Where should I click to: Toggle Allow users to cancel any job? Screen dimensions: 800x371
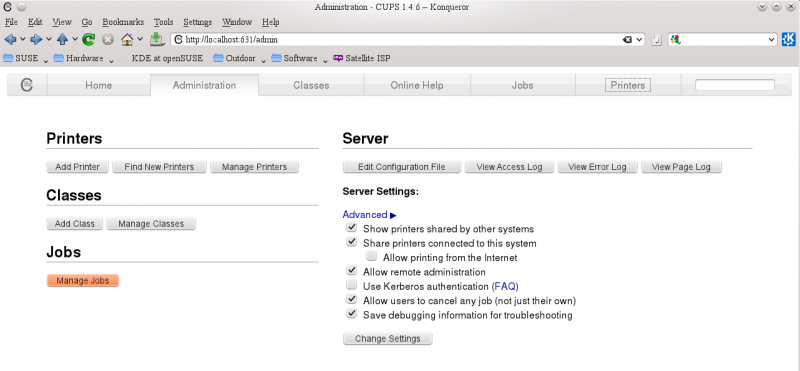[352, 299]
